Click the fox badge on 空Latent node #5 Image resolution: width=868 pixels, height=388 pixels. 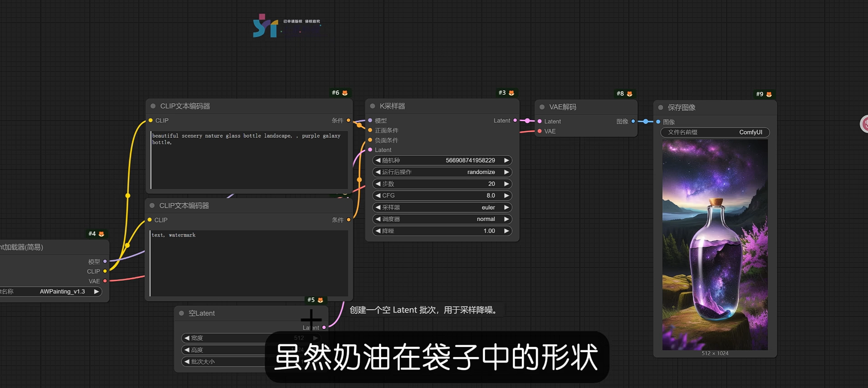click(x=320, y=300)
